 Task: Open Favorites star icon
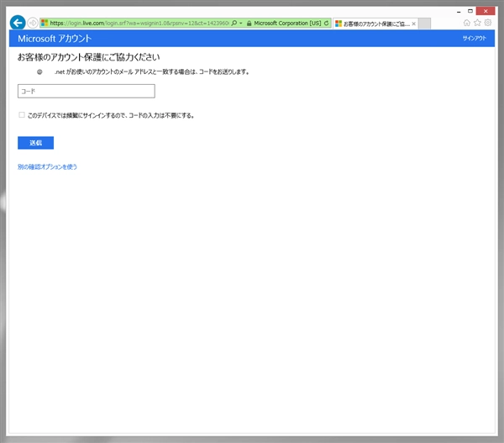point(477,23)
